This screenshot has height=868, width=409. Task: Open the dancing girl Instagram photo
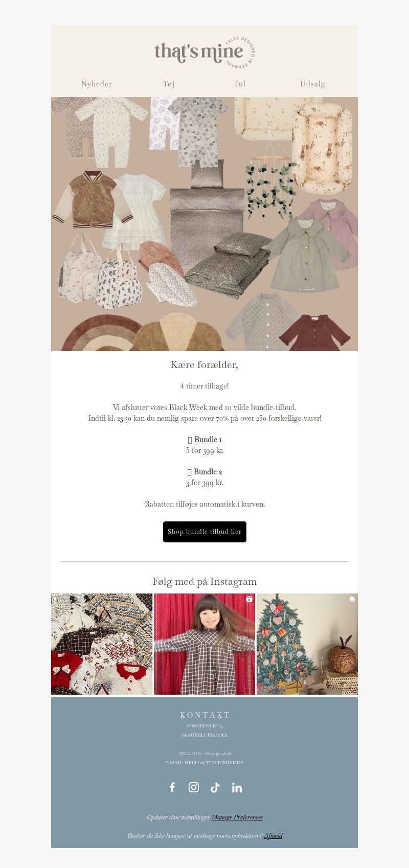pos(204,644)
